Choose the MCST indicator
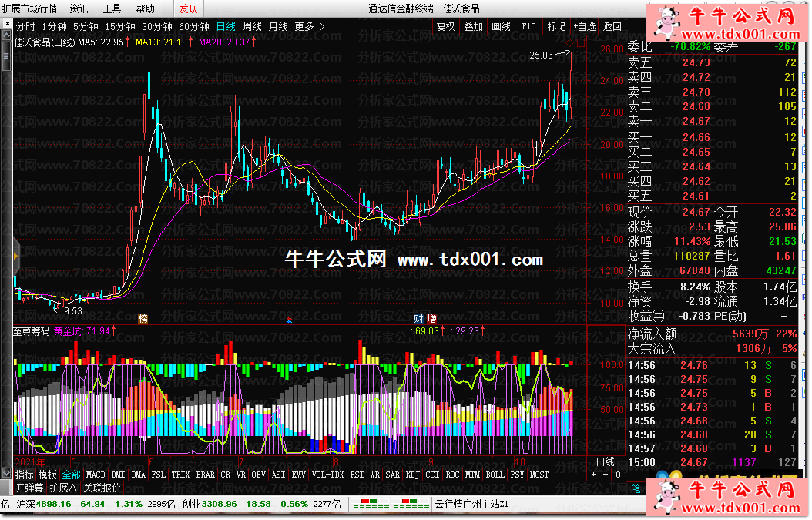Viewport: 812px width, 520px height. tap(539, 475)
